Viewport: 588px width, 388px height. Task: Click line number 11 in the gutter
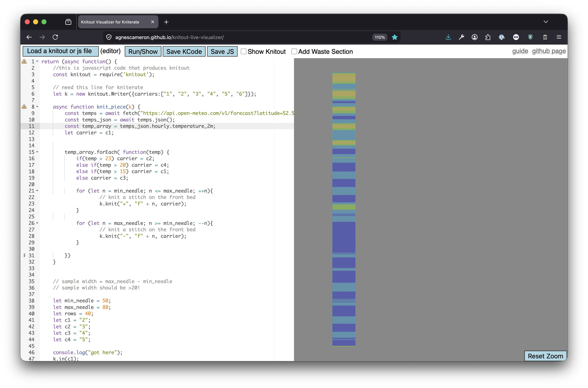click(x=32, y=126)
